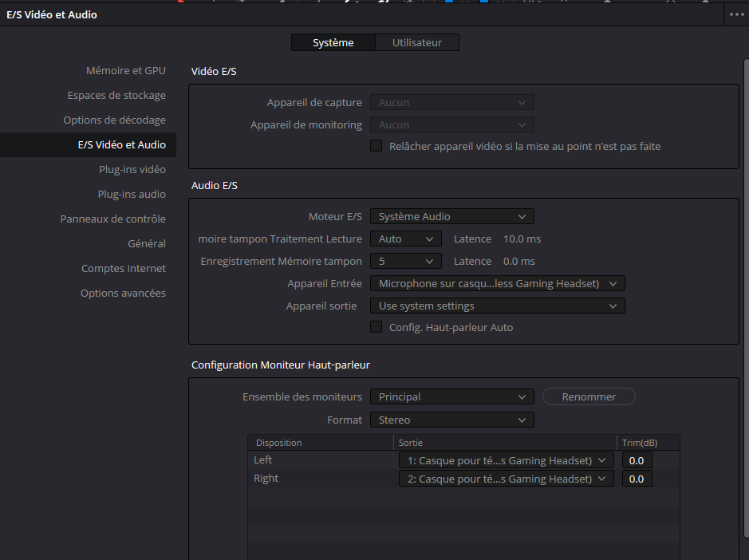Open the three-dots options menu
This screenshot has width=749, height=560.
pyautogui.click(x=735, y=14)
